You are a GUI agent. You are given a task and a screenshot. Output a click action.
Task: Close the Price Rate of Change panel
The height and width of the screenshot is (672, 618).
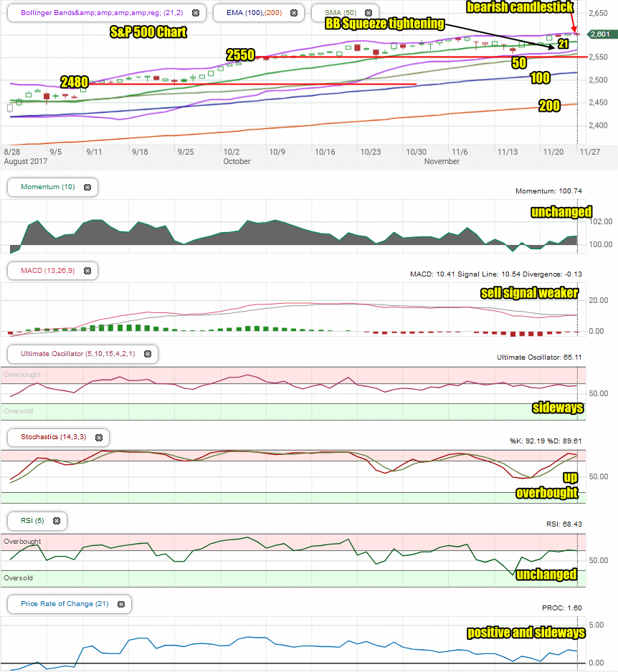coord(121,604)
